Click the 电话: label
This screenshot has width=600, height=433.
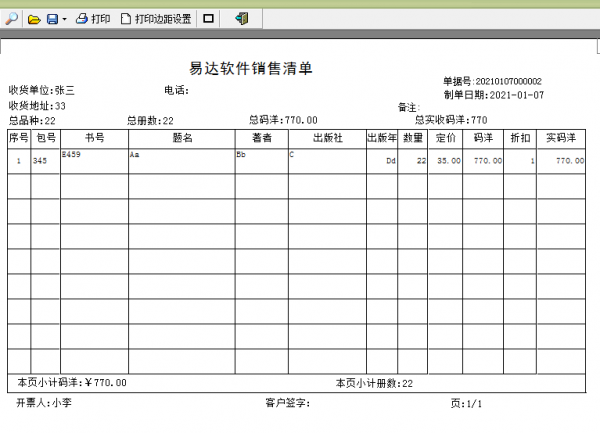(x=176, y=90)
